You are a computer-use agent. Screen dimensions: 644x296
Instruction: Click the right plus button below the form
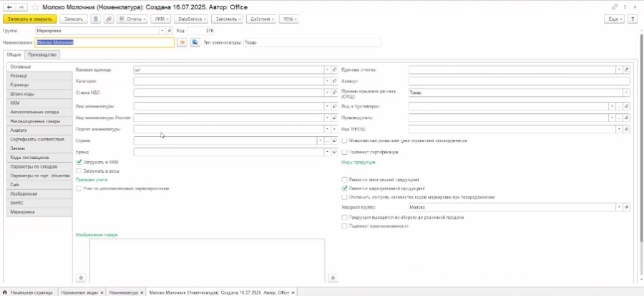[333, 278]
